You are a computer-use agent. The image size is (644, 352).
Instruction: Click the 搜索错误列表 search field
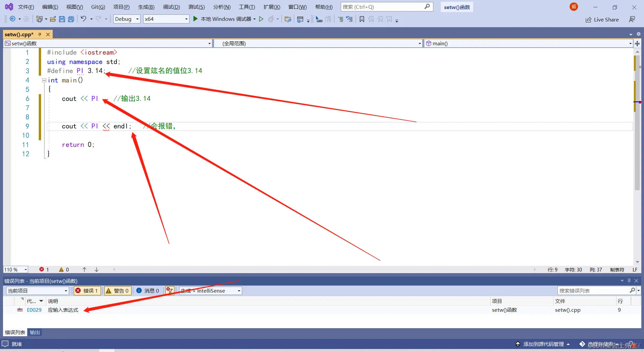pos(597,291)
